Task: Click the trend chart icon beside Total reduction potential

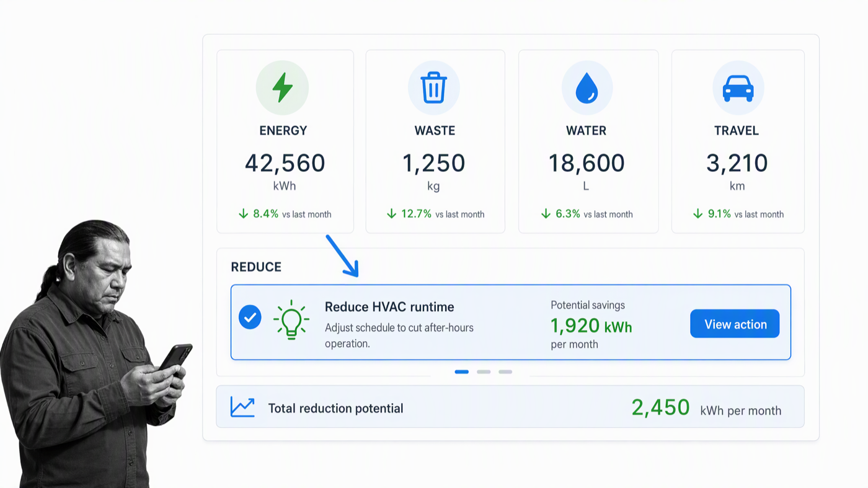Action: 242,407
